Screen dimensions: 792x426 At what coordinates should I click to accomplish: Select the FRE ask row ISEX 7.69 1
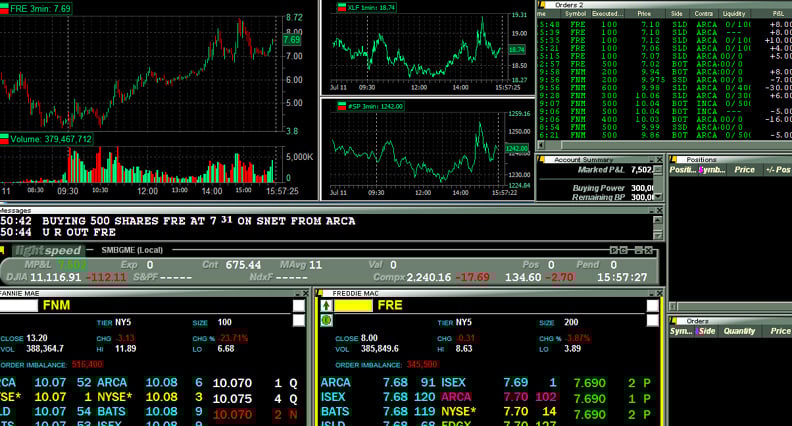pos(499,383)
